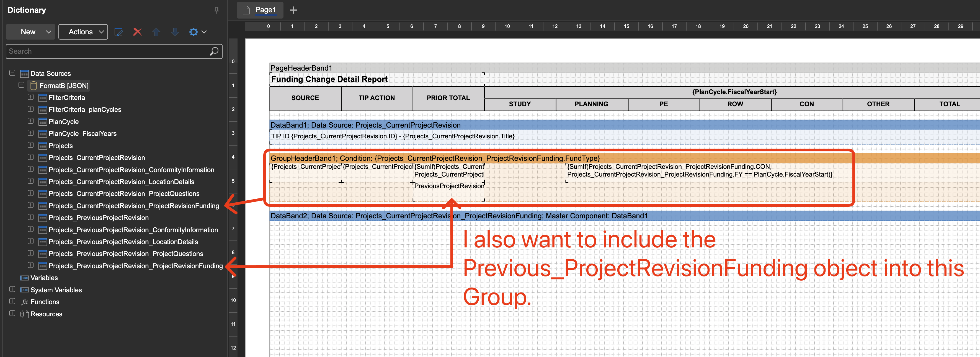Expand the FilterCriteria table
Viewport: 980px width, 357px height.
30,97
